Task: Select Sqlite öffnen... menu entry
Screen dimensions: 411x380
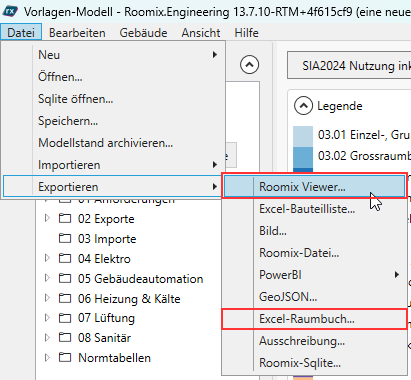Action: (113, 99)
